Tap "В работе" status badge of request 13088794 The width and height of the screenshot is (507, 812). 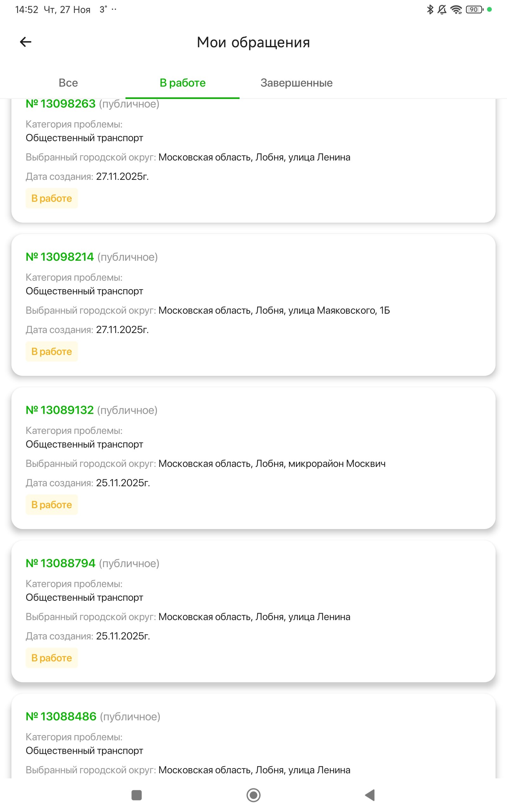pos(52,658)
